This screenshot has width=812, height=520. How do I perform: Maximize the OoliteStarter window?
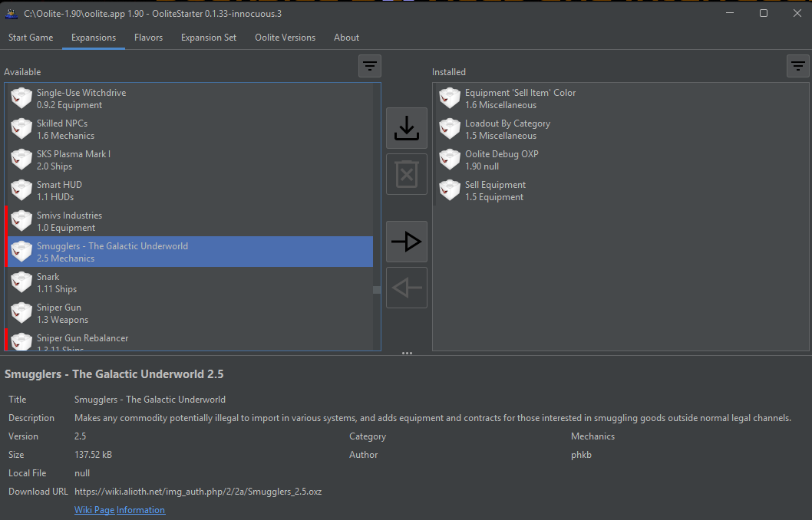[x=764, y=13]
